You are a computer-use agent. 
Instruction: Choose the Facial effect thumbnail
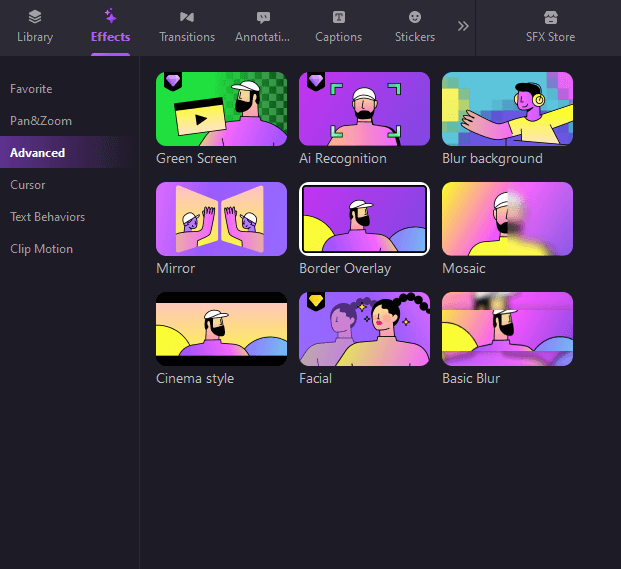click(364, 329)
